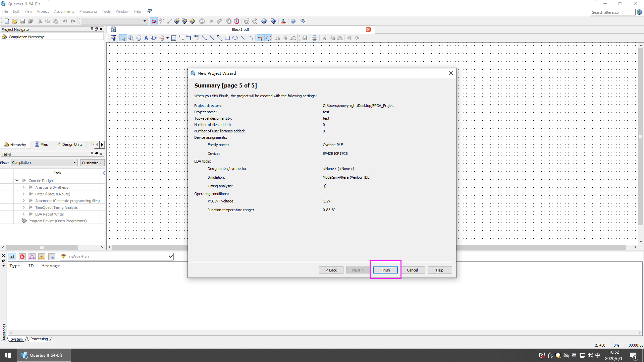Switch to the Files tab in Project Navigator
This screenshot has height=362, width=644.
[41, 144]
